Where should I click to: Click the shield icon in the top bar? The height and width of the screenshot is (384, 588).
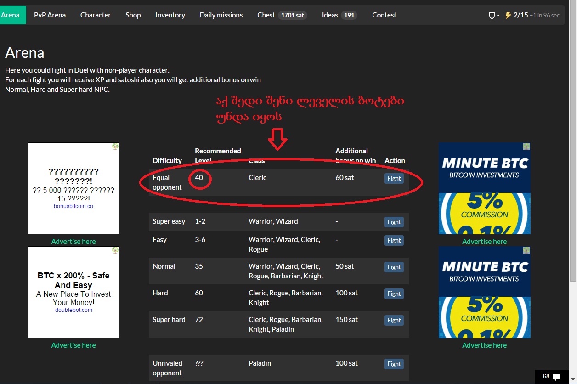click(492, 16)
